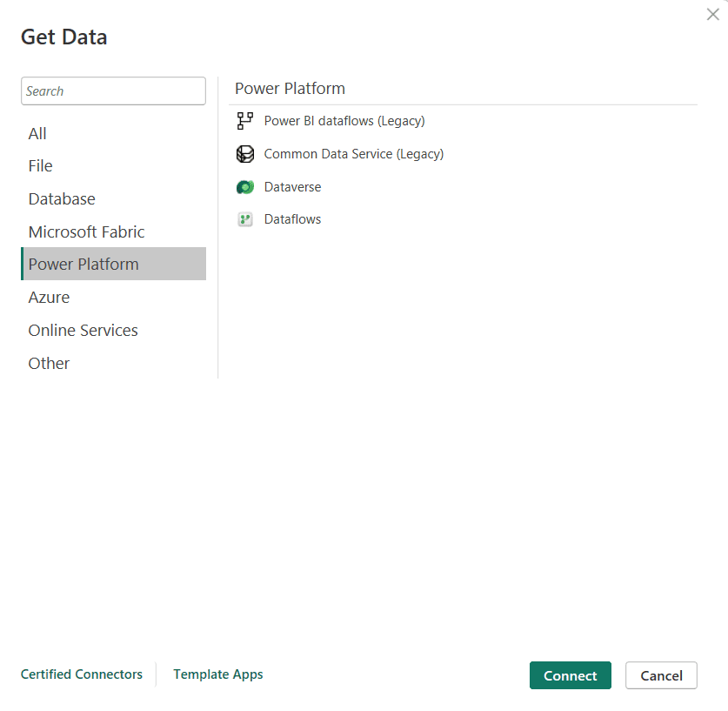Select the highlighted Power Platform category
This screenshot has height=711, width=728.
coord(83,265)
